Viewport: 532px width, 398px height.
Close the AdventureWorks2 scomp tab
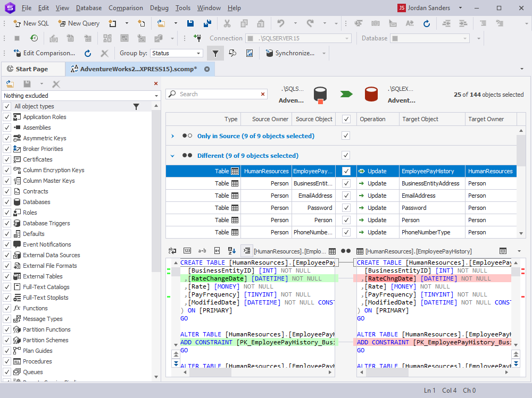point(207,69)
